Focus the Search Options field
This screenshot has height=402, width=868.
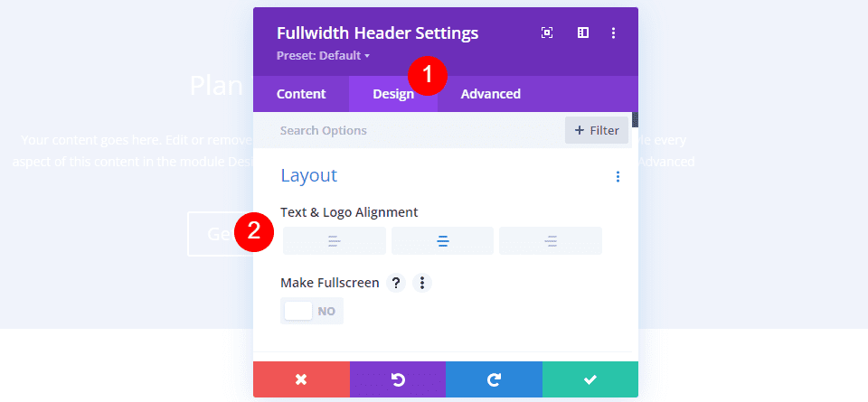coord(409,130)
